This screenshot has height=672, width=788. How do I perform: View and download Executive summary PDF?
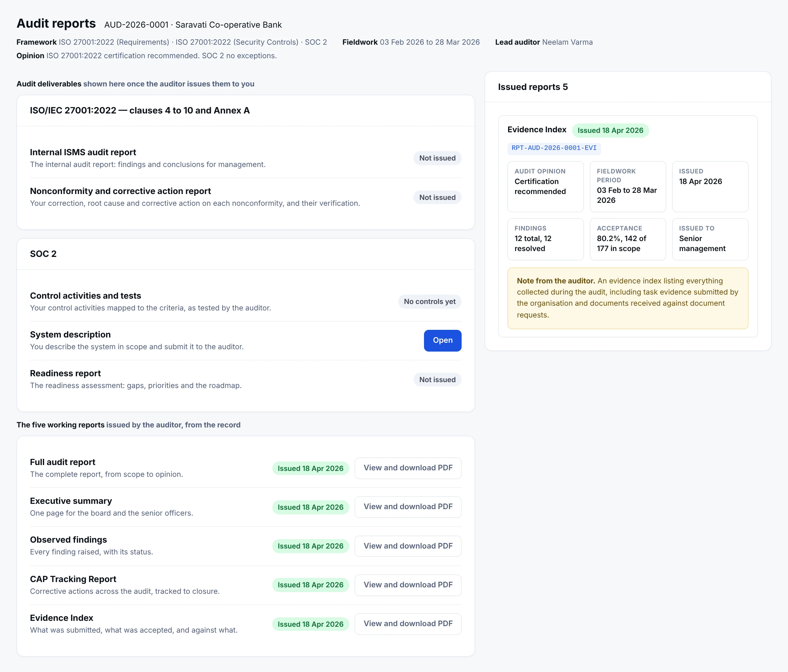(408, 506)
